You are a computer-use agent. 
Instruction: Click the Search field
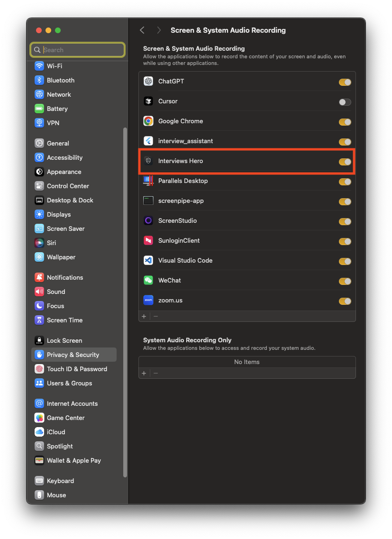pyautogui.click(x=77, y=50)
